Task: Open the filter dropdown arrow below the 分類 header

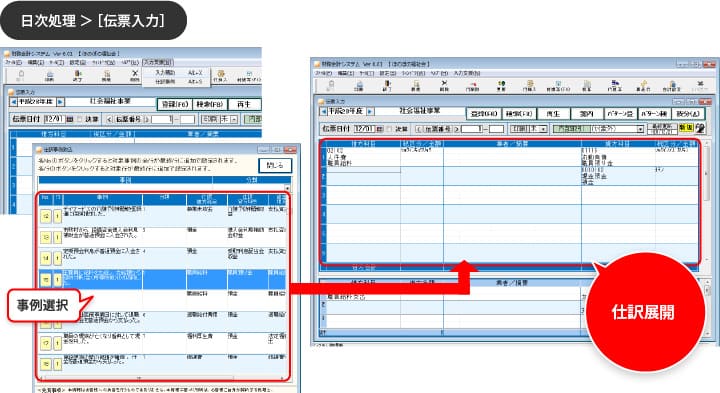Action: pos(287,188)
